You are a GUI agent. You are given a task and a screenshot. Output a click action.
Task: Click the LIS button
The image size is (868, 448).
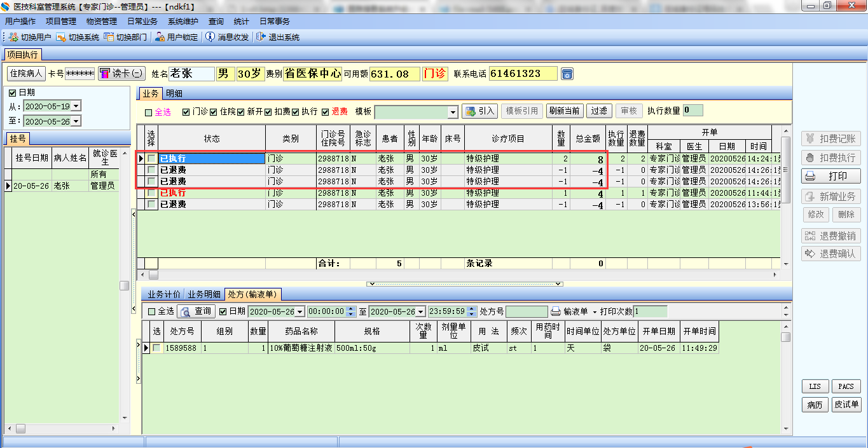point(815,386)
